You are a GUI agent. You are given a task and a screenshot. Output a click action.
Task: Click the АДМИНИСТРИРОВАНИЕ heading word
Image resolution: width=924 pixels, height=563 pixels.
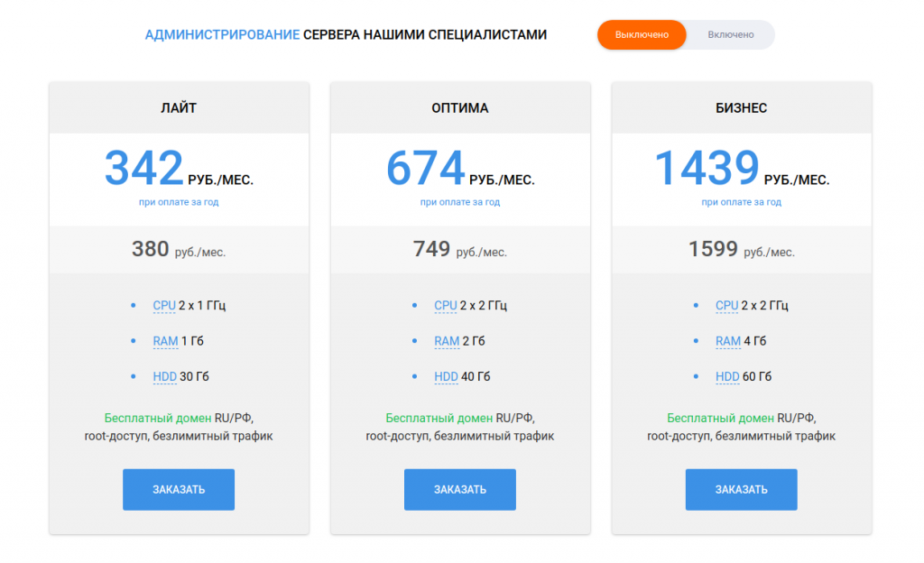(x=222, y=35)
